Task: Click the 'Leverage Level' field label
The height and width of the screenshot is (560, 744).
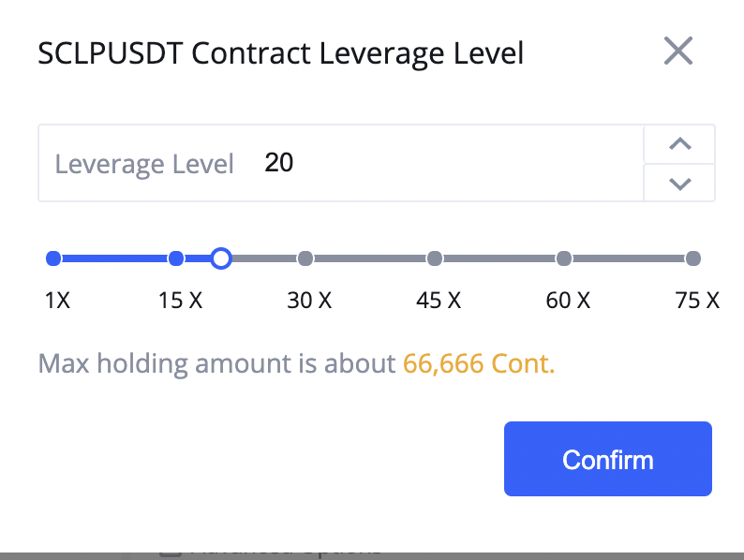Action: pos(144,164)
